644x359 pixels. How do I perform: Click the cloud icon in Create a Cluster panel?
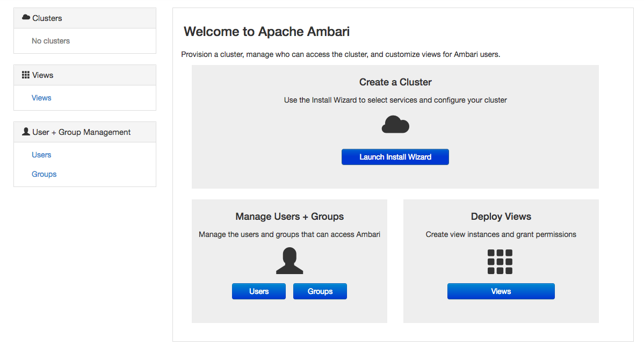click(x=395, y=125)
